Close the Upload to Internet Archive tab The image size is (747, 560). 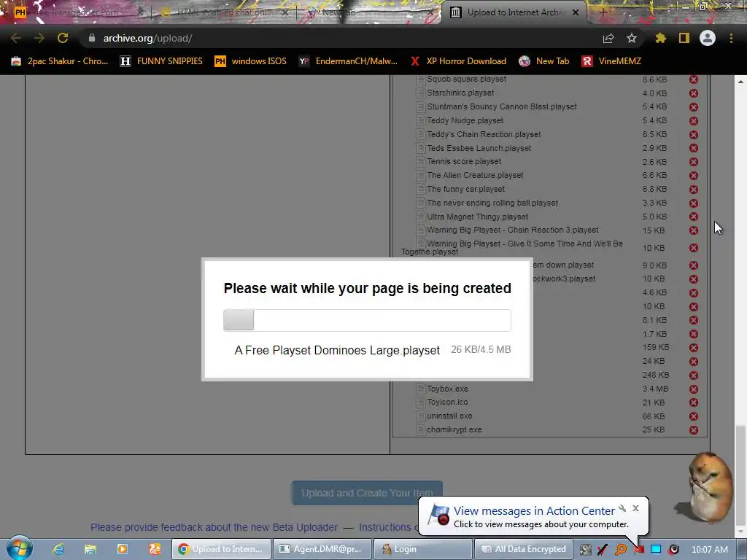(576, 12)
